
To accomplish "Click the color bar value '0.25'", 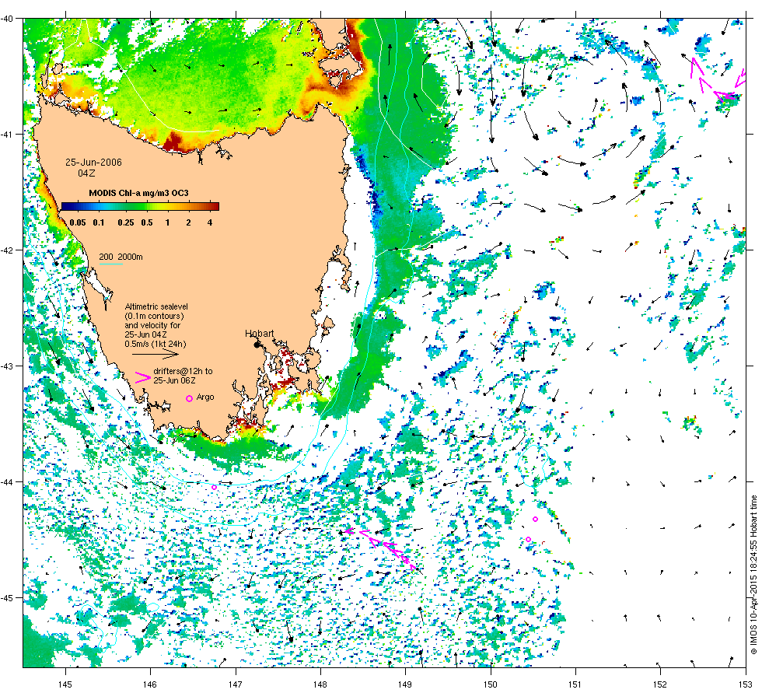I will click(126, 222).
